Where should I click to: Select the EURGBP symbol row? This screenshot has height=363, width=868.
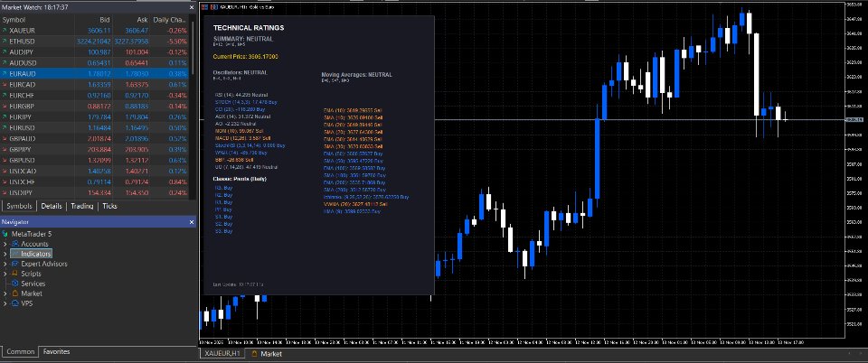tap(95, 106)
